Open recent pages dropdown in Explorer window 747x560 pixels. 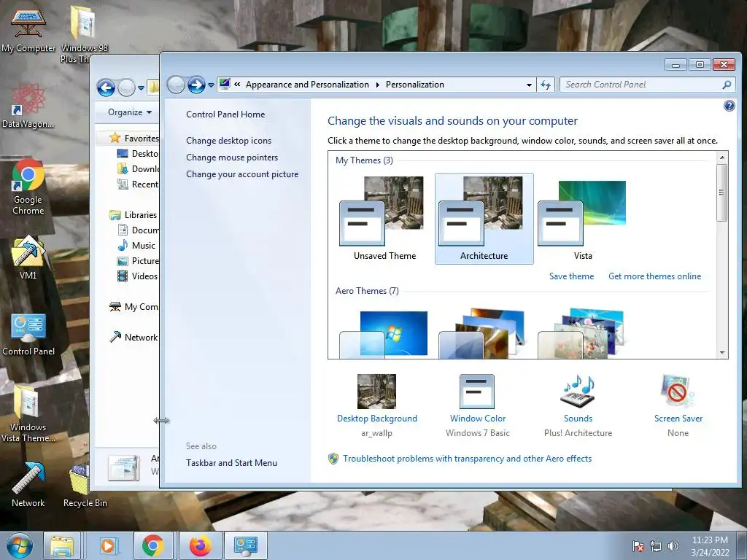(x=141, y=87)
